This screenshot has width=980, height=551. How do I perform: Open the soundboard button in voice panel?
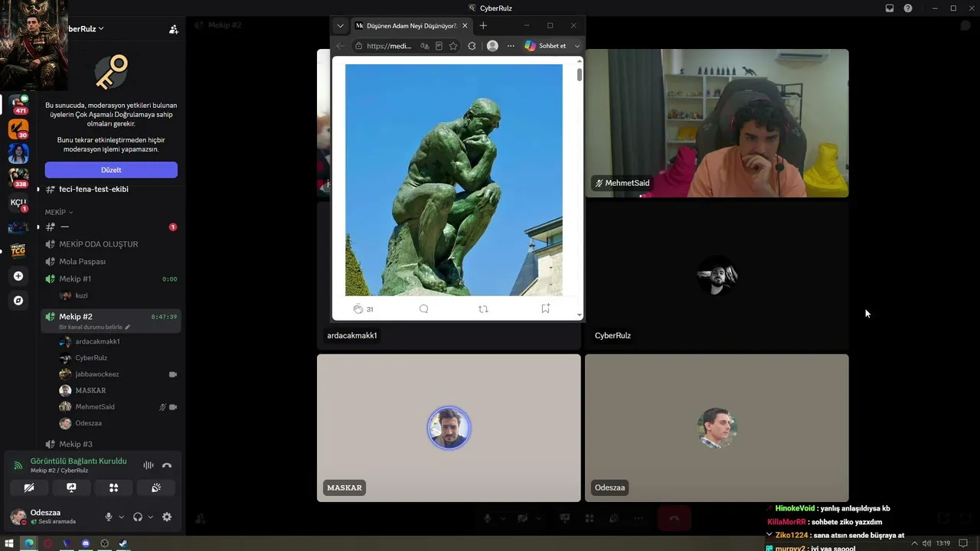(156, 487)
